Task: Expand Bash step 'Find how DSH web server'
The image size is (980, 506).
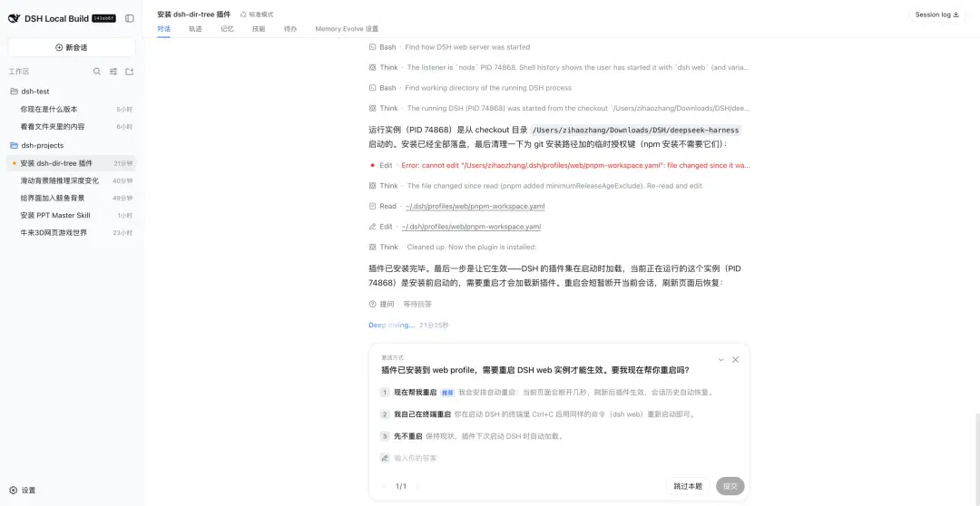Action: click(449, 47)
